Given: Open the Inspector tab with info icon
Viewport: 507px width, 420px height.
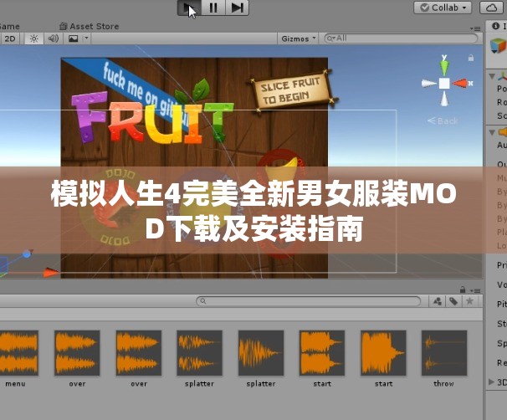Looking at the screenshot, I should [x=498, y=26].
